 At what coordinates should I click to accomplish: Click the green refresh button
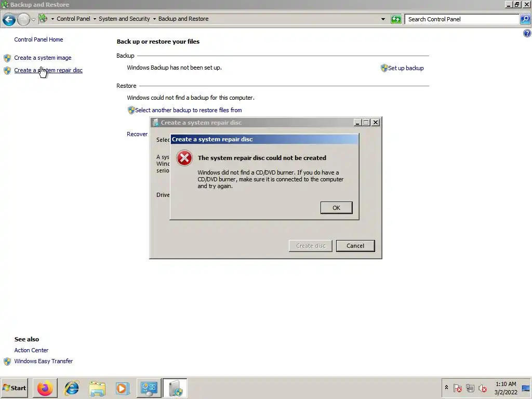click(396, 19)
